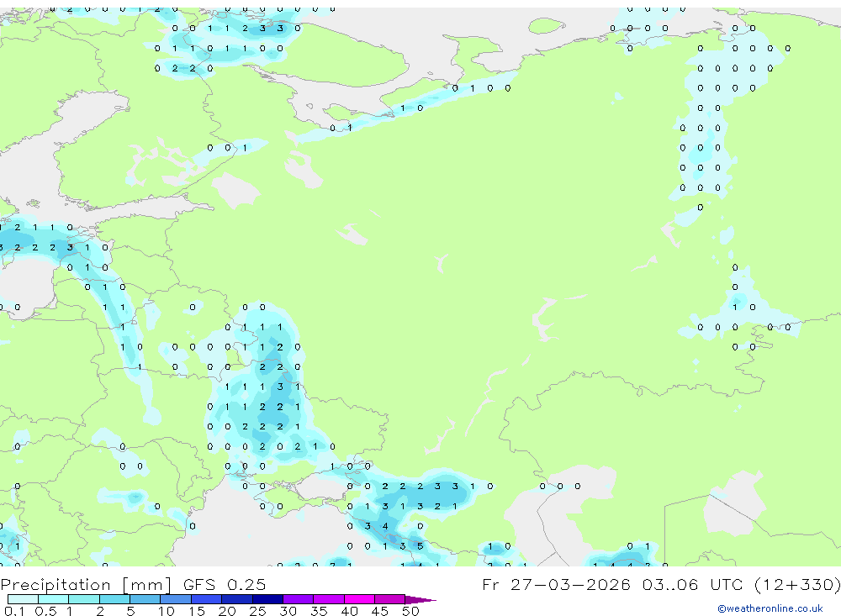Pick the 5–10 mm legend swatch
This screenshot has height=616, width=841.
145,599
